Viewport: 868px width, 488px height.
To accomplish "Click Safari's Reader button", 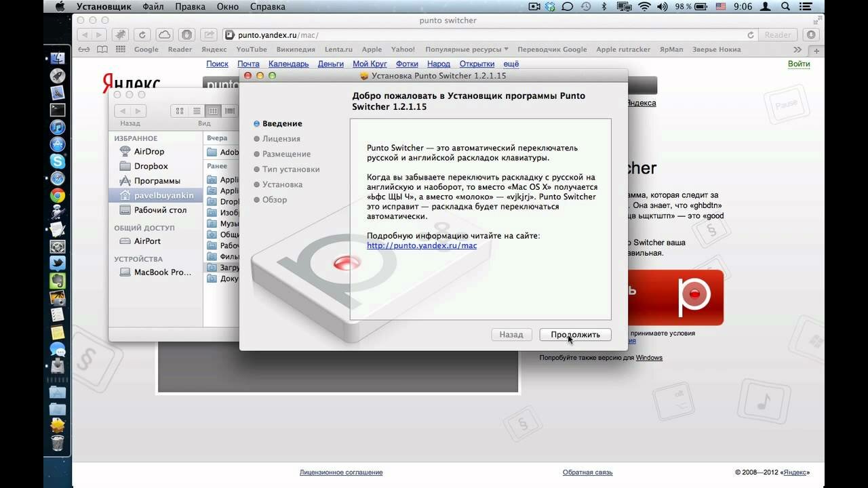I will coord(778,35).
